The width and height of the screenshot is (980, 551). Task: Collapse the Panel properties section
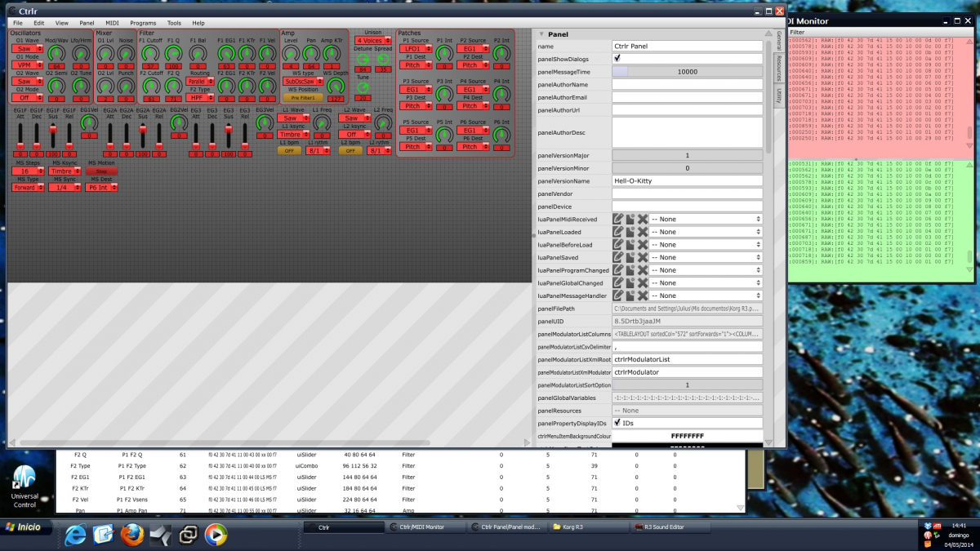point(540,34)
